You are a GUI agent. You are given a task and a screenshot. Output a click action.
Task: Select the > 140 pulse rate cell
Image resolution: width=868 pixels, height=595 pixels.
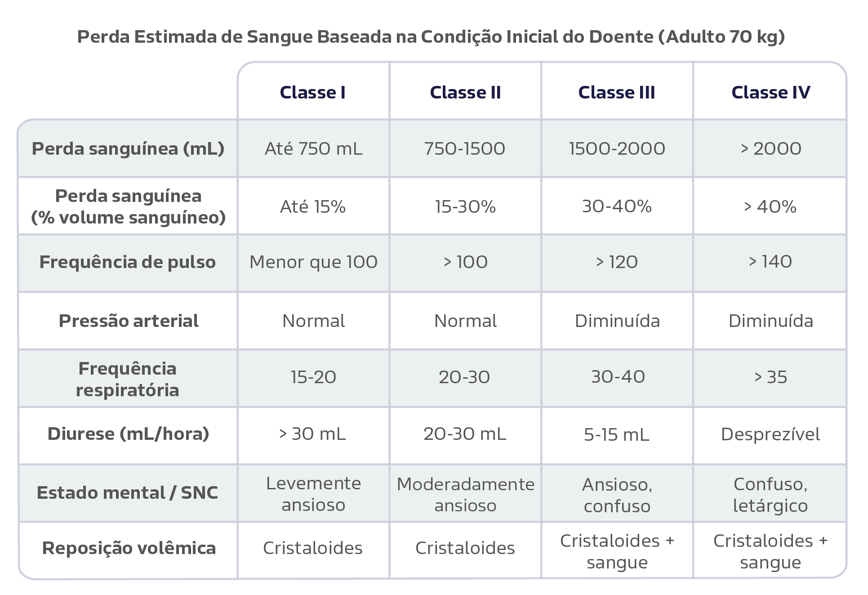coord(770,261)
